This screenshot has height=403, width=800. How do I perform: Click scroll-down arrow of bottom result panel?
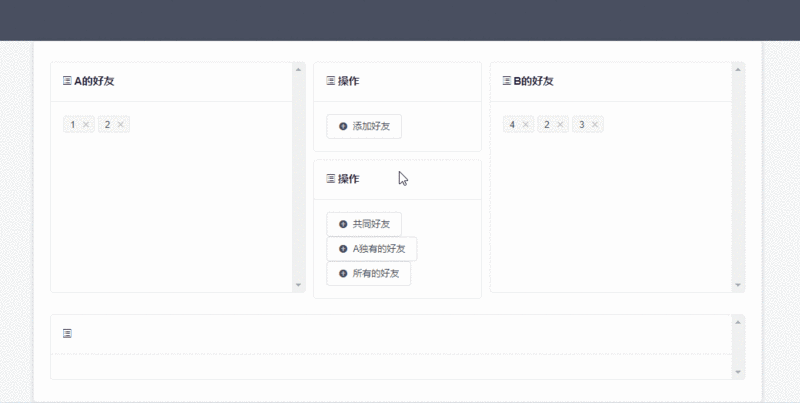point(738,372)
